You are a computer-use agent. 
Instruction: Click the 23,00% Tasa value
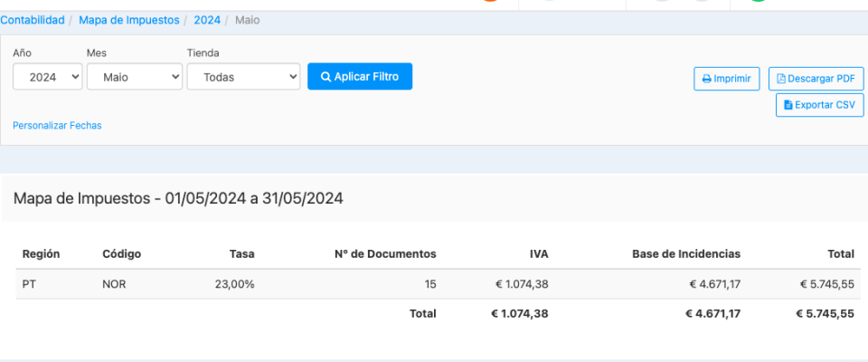pyautogui.click(x=235, y=284)
